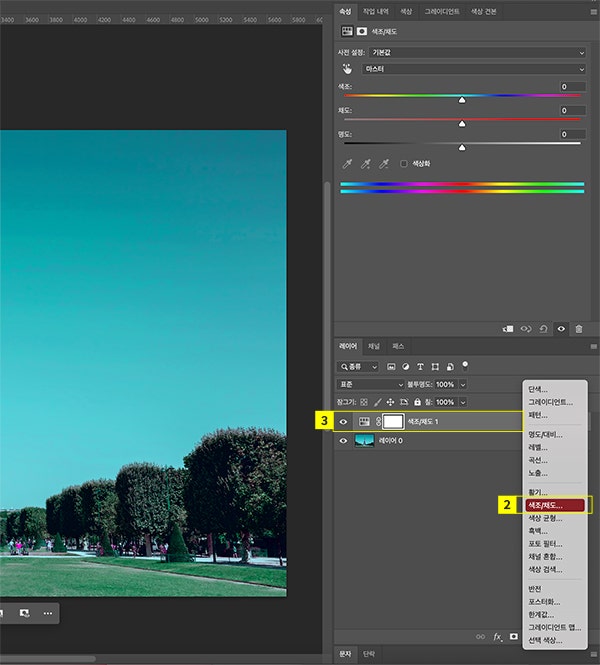Toggle visibility of 레이어 0

click(x=343, y=440)
